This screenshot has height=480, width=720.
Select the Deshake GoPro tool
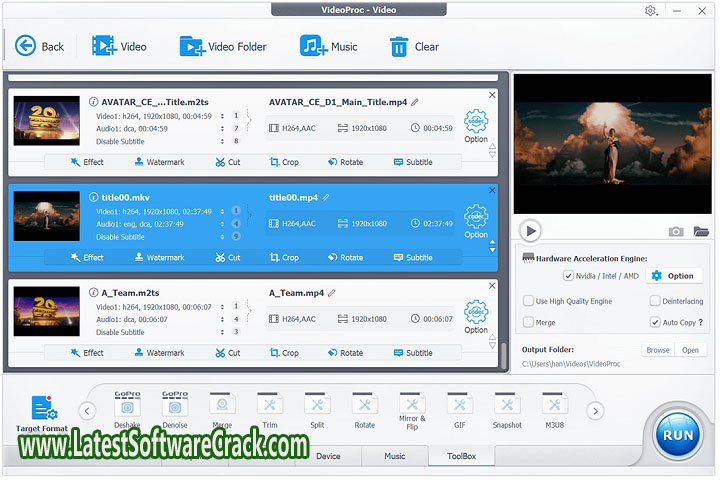[x=127, y=410]
